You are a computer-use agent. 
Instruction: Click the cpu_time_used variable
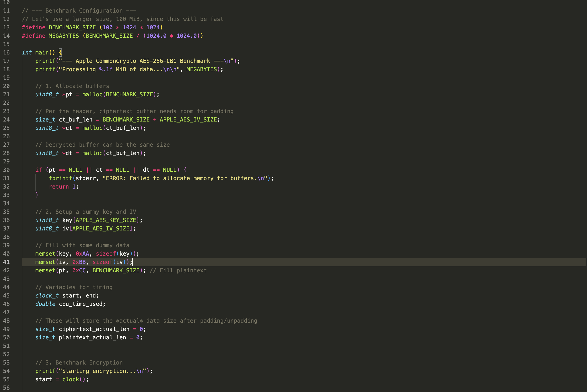(x=81, y=304)
